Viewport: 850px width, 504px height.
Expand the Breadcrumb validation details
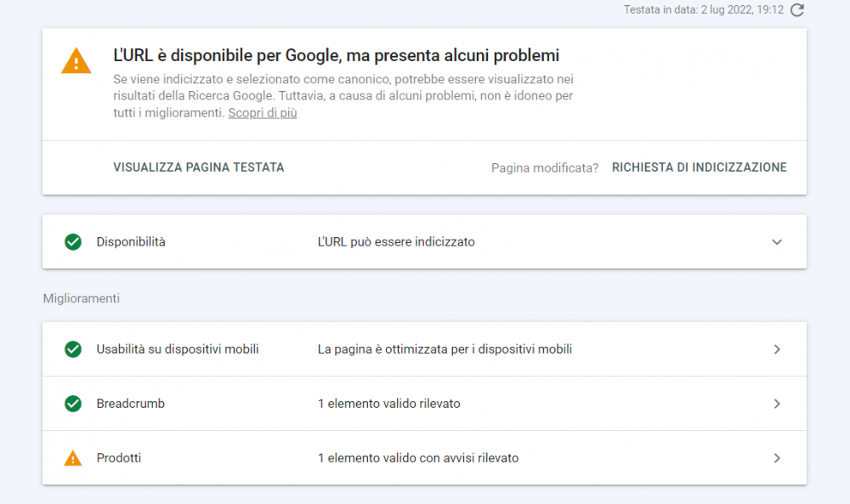click(x=776, y=403)
